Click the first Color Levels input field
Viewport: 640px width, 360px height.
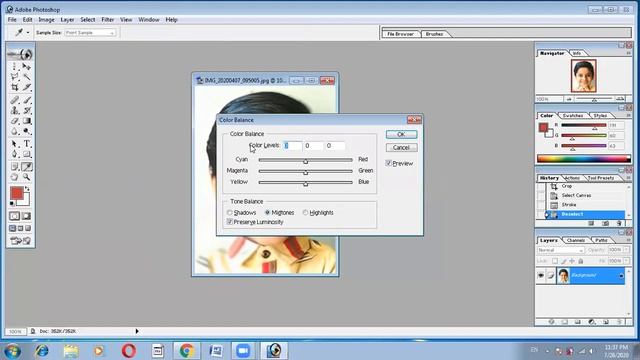[x=293, y=146]
